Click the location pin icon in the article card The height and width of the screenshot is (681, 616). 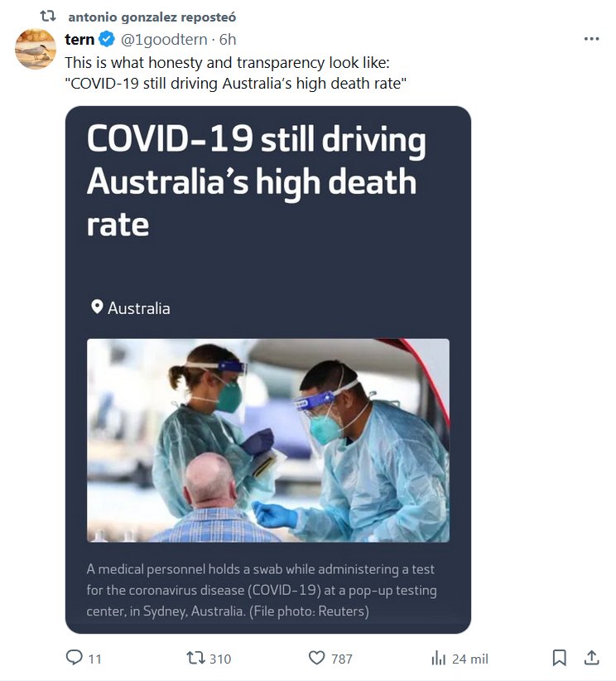pos(97,308)
